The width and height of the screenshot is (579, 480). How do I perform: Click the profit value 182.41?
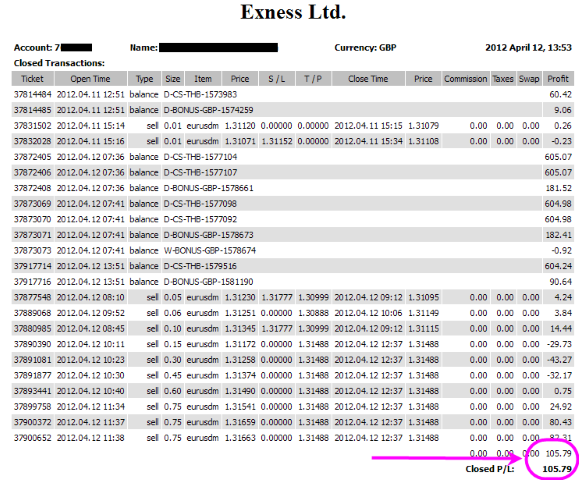click(559, 235)
